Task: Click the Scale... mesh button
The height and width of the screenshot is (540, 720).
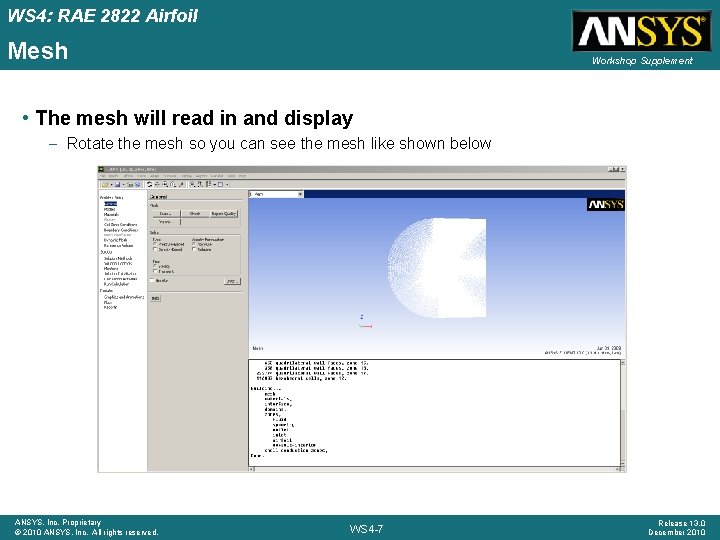Action: [166, 214]
